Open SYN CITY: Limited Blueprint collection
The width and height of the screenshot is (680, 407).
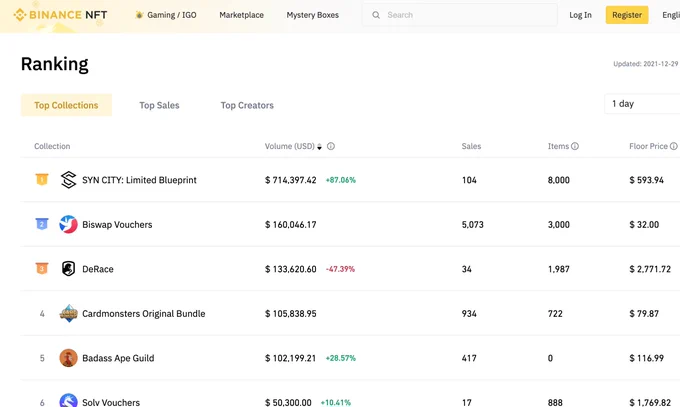pos(139,180)
